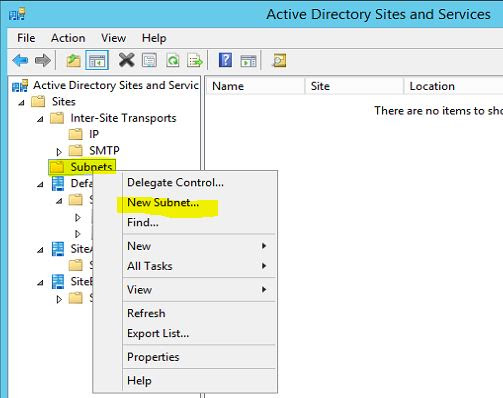The height and width of the screenshot is (398, 503).
Task: Select the Subnets tree item label
Action: click(91, 167)
